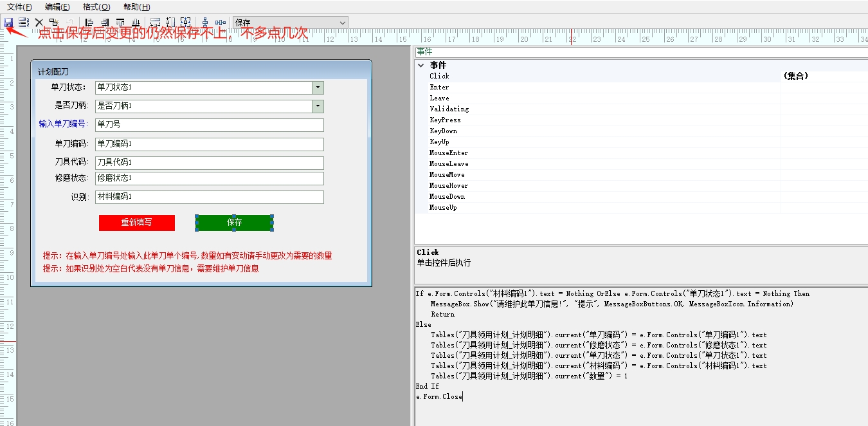Screen dimensions: 868x426
Task: Click the align left edges icon
Action: [x=89, y=23]
